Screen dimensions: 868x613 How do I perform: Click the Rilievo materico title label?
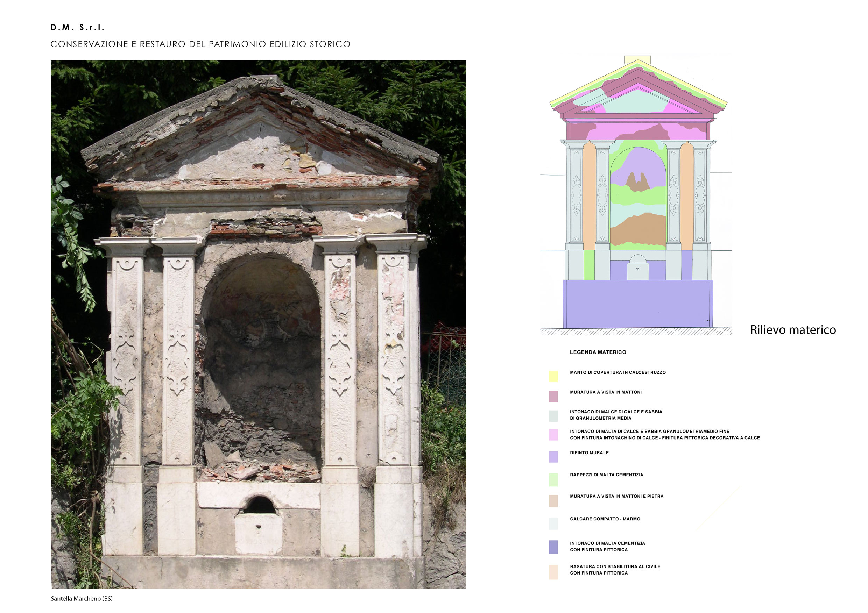(793, 329)
